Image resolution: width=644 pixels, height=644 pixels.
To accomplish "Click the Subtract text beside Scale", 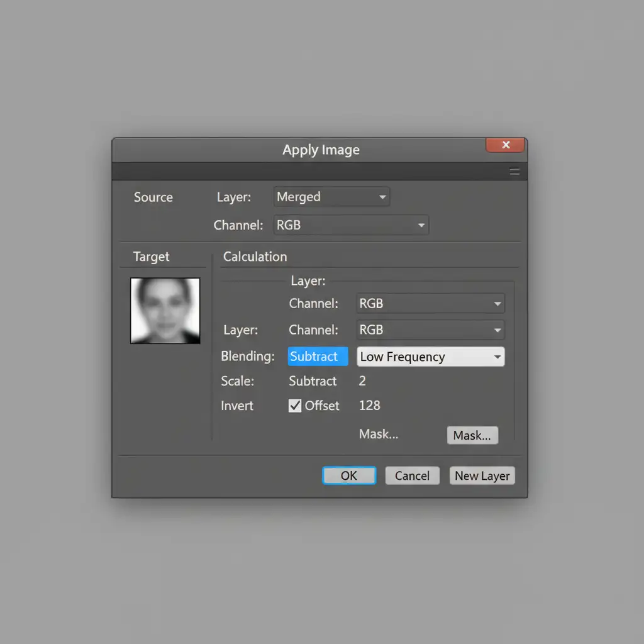I will pyautogui.click(x=313, y=381).
